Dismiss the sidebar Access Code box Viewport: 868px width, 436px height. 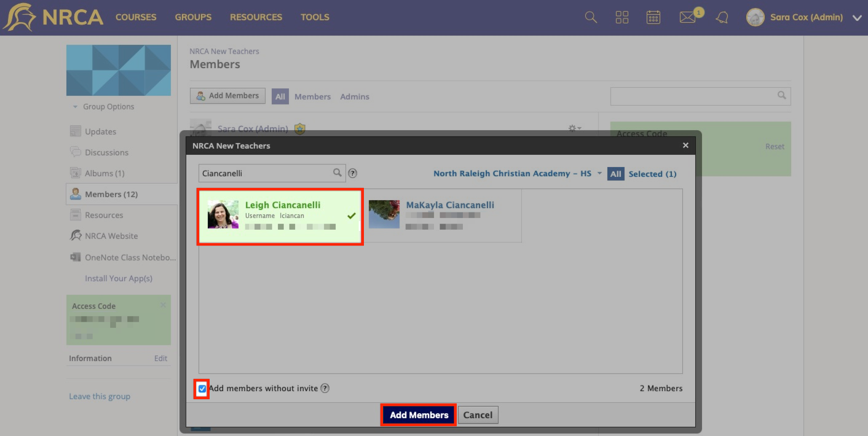coord(163,305)
